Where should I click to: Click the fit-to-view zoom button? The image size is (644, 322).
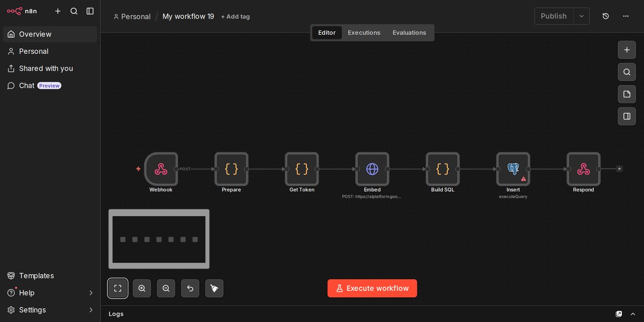pos(118,288)
